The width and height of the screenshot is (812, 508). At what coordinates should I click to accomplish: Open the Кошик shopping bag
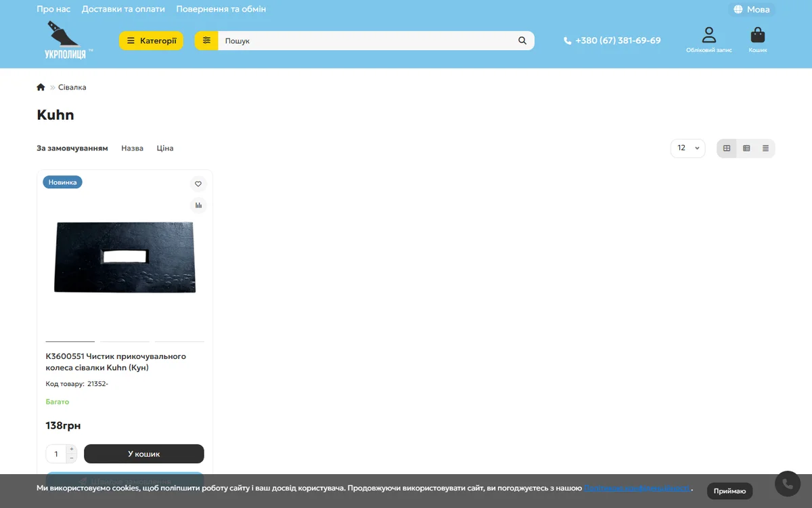pos(758,40)
